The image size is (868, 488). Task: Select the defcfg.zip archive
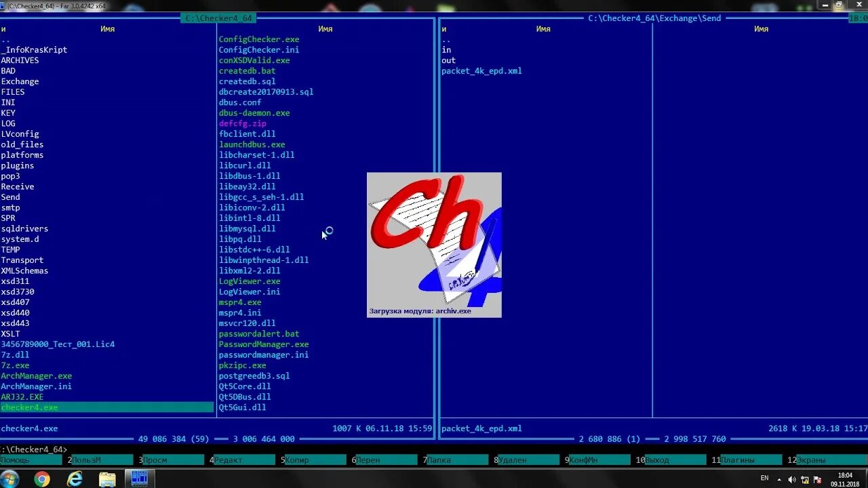pos(242,123)
